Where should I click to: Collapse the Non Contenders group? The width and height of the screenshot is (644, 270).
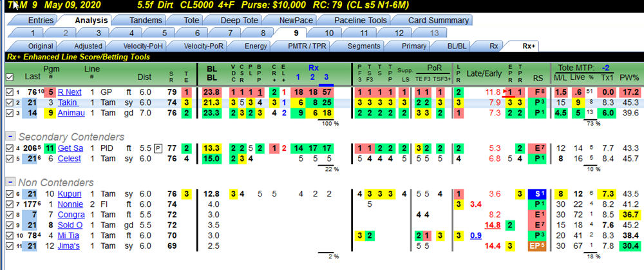click(x=10, y=182)
